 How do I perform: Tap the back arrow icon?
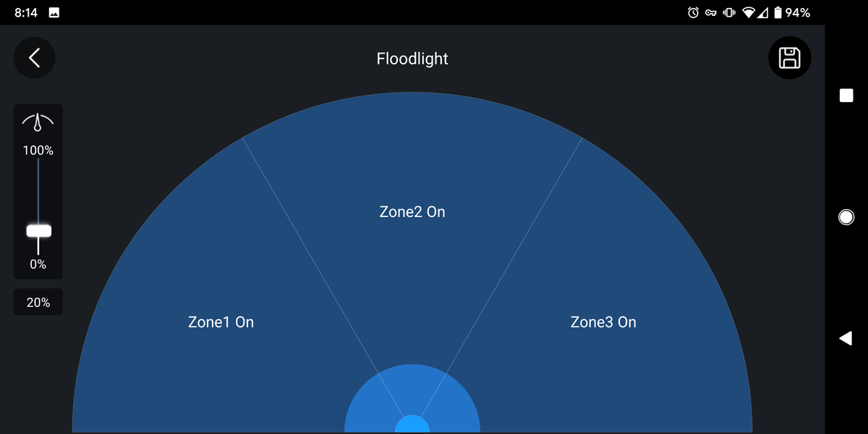(34, 58)
